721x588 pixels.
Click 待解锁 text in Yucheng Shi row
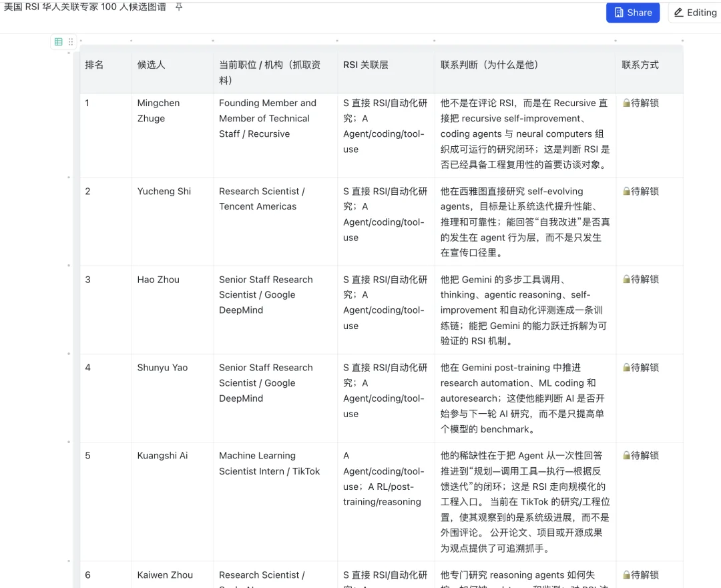(x=645, y=192)
